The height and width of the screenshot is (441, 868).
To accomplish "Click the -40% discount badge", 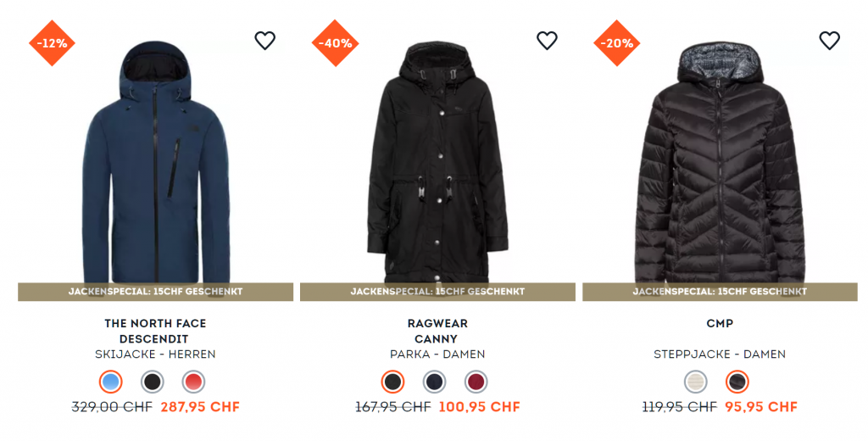I will 335,42.
